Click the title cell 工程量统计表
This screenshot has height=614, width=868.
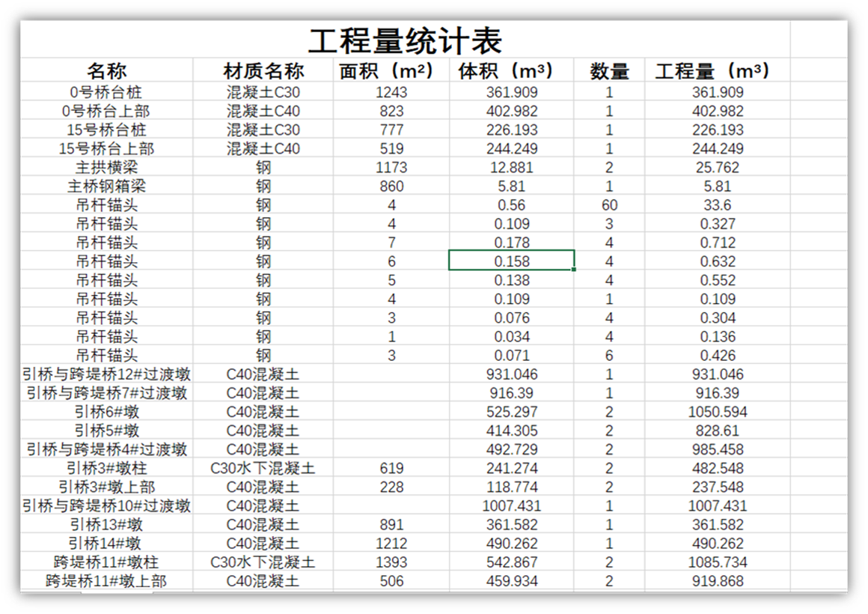(406, 40)
